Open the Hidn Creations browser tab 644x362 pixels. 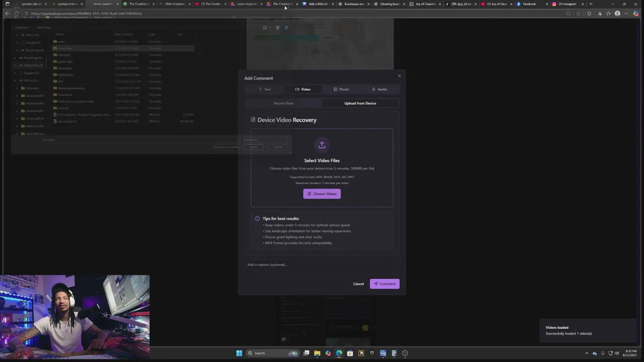coord(174,4)
